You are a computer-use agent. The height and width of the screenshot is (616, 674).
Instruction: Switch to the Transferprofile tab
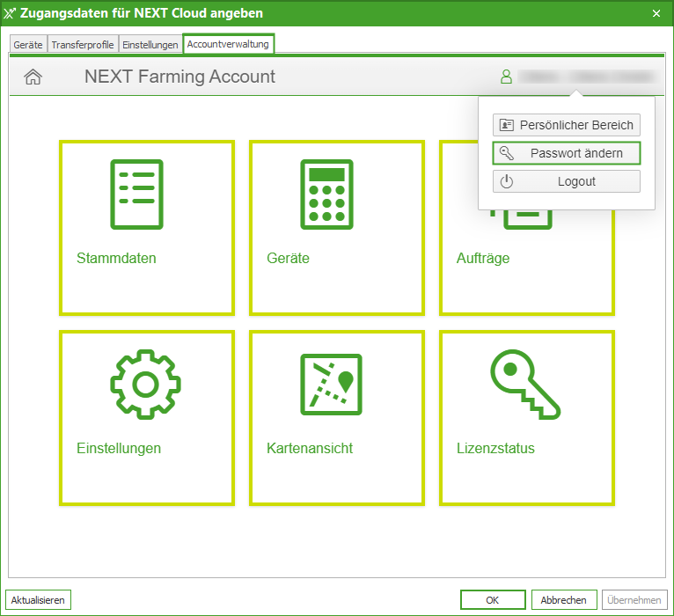click(83, 45)
